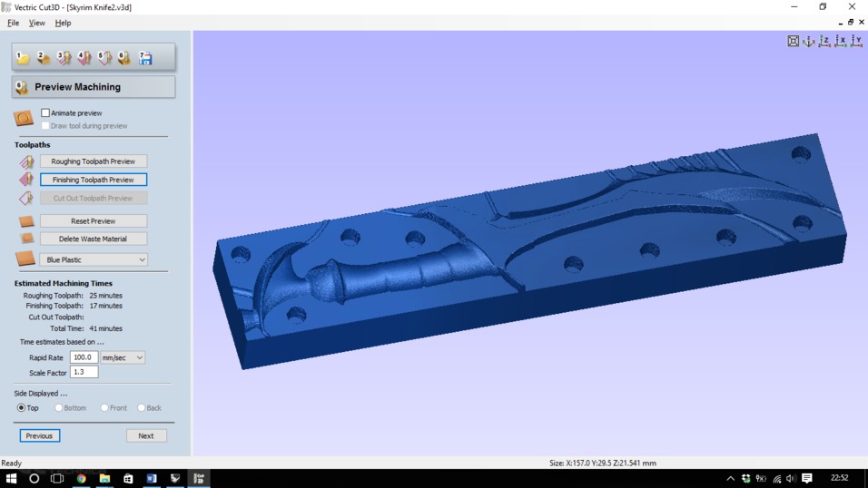Open Cortana search circle in taskbar
This screenshot has height=488, width=868.
tap(34, 479)
